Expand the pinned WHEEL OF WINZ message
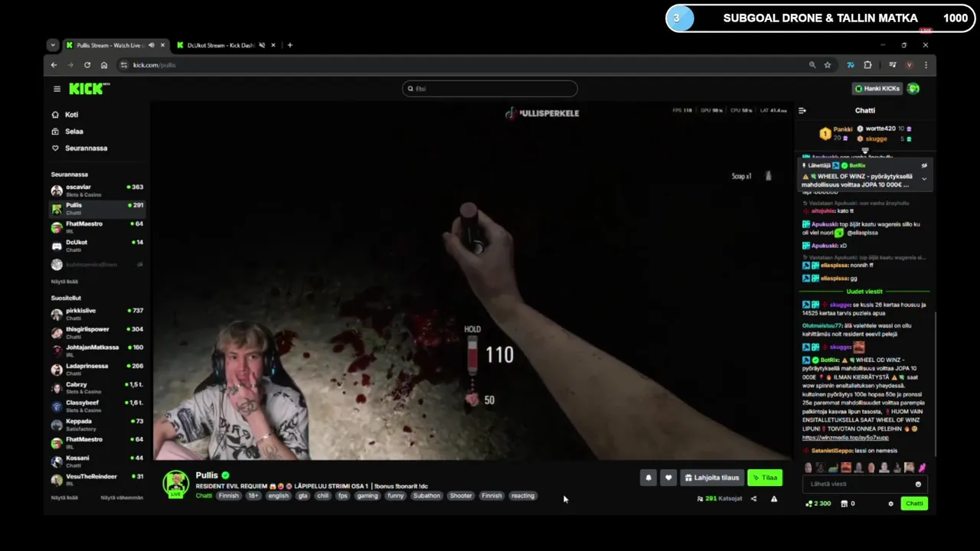This screenshot has height=551, width=980. click(924, 179)
